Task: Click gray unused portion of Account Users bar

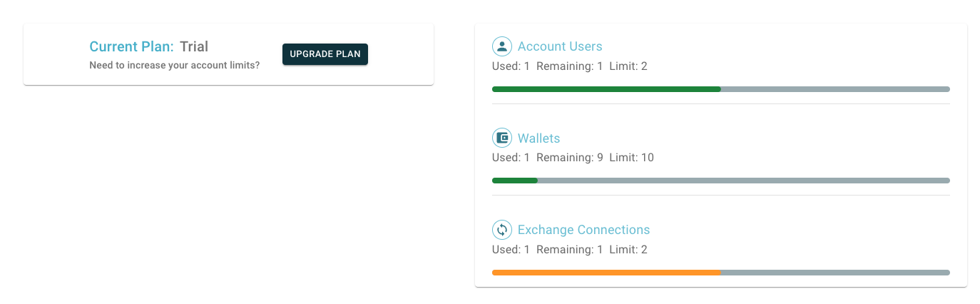Action: 835,89
